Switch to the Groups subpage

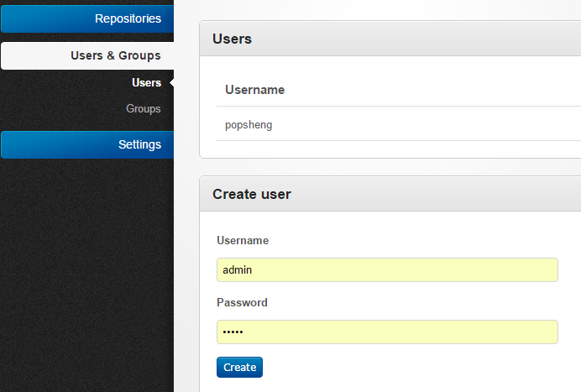pyautogui.click(x=144, y=108)
